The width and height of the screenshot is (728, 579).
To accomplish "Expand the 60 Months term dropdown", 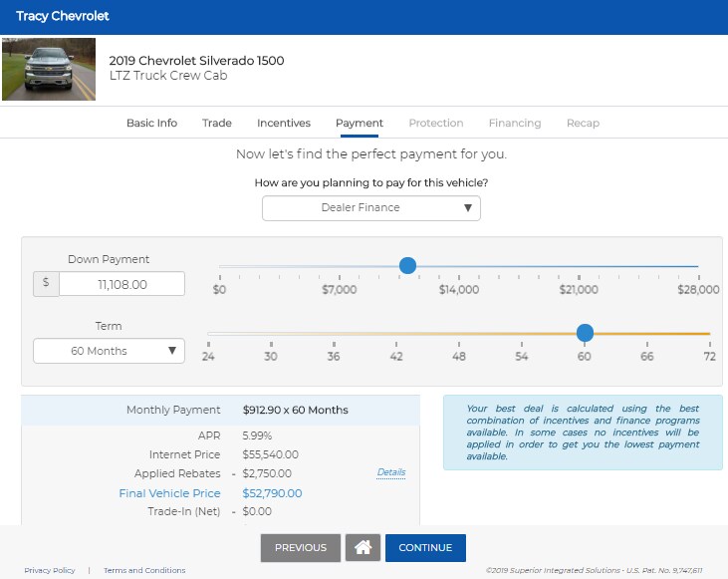I will tap(110, 351).
